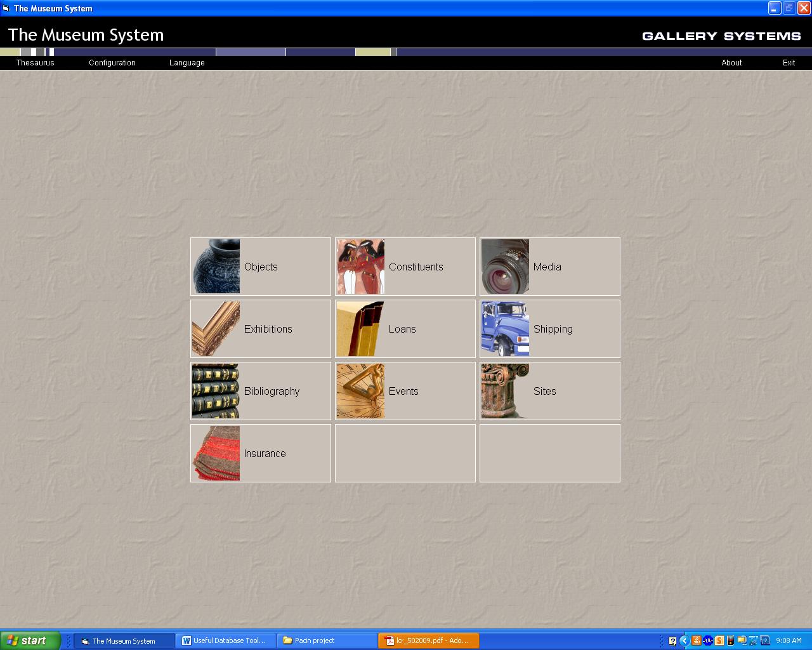Open the Pacin project folder in taskbar
This screenshot has height=650, width=812.
[327, 640]
